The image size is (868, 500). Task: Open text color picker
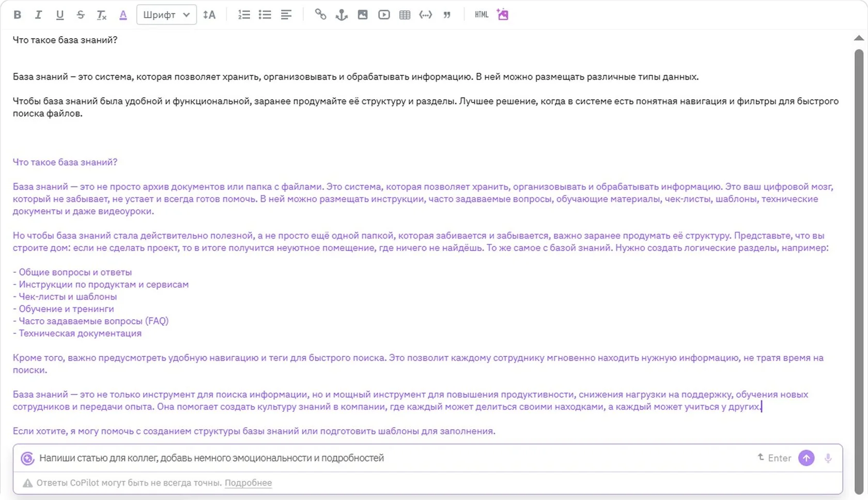click(x=123, y=15)
